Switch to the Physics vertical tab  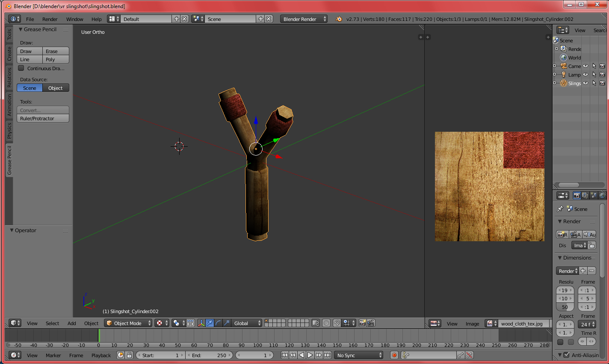[9, 131]
